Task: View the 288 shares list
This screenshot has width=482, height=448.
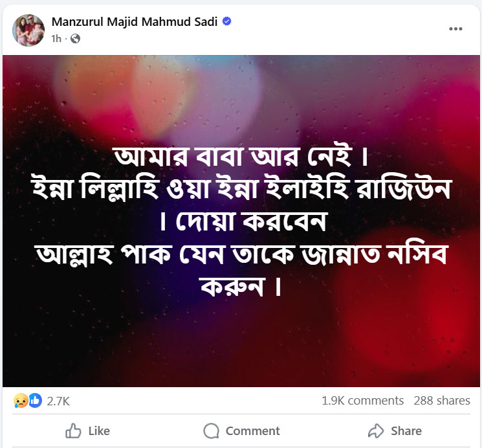Action: [442, 401]
